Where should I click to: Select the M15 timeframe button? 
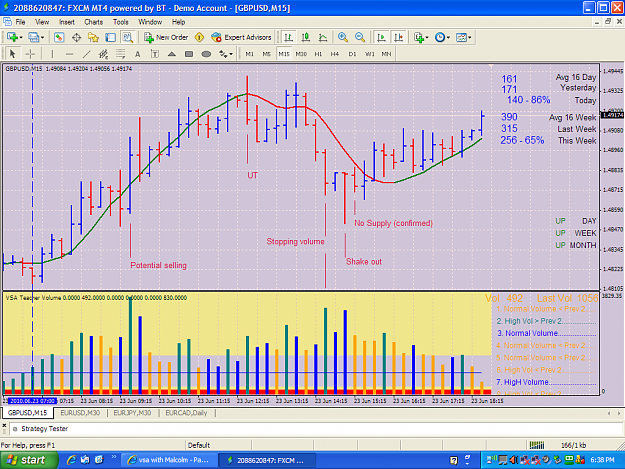[x=284, y=54]
